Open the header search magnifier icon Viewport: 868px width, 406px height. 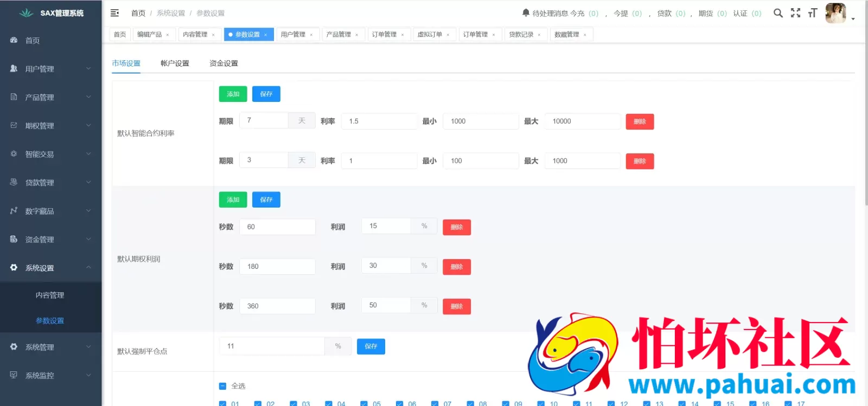(x=778, y=13)
